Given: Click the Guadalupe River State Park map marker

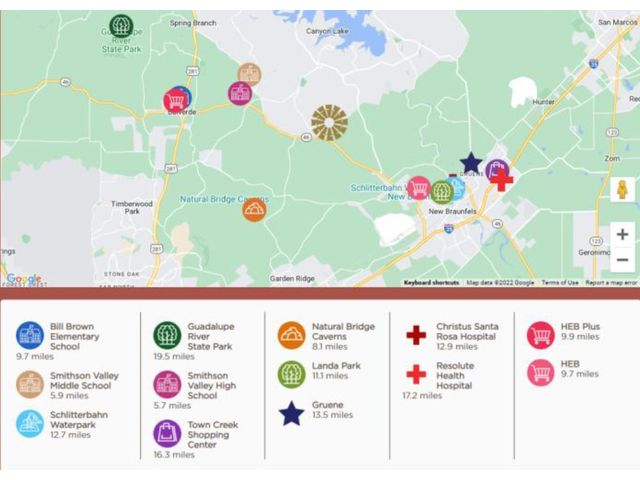Looking at the screenshot, I should pyautogui.click(x=121, y=25).
